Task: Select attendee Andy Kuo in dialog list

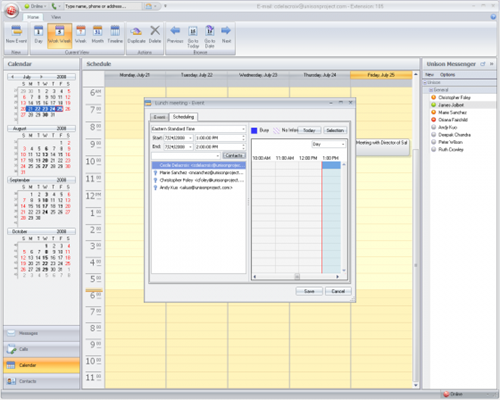Action: coord(199,188)
